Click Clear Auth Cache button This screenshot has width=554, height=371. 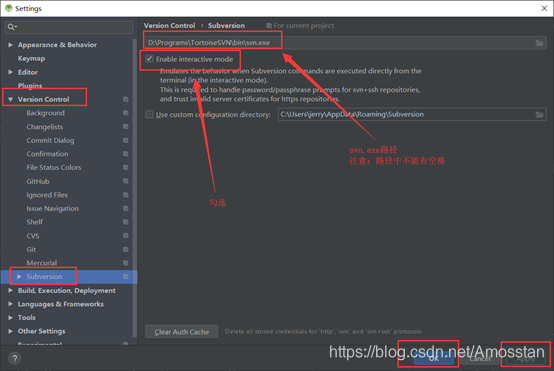pyautogui.click(x=182, y=332)
